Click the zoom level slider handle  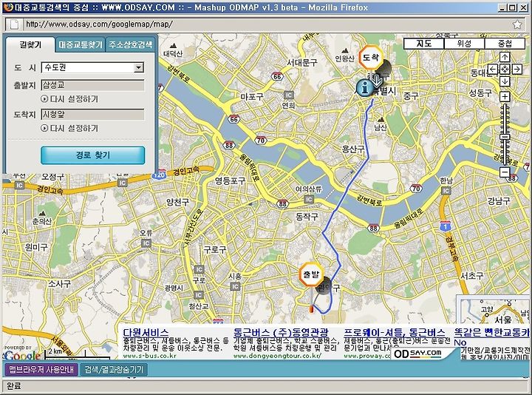point(505,137)
